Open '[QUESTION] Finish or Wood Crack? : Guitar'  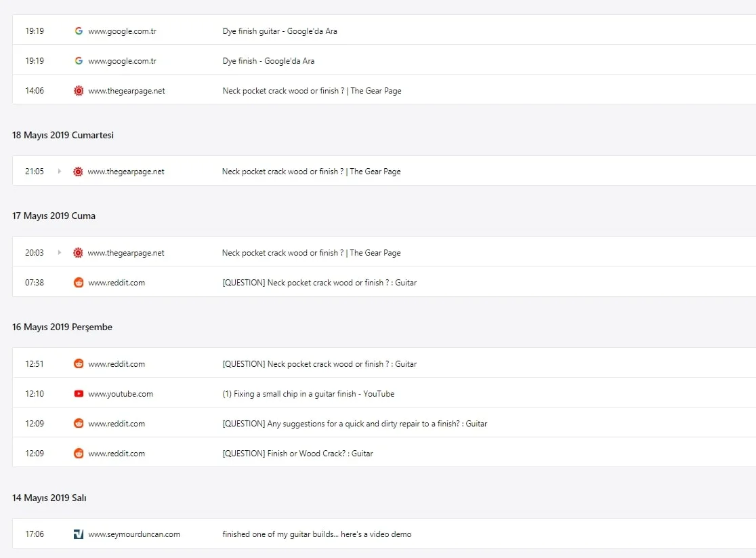click(x=297, y=454)
